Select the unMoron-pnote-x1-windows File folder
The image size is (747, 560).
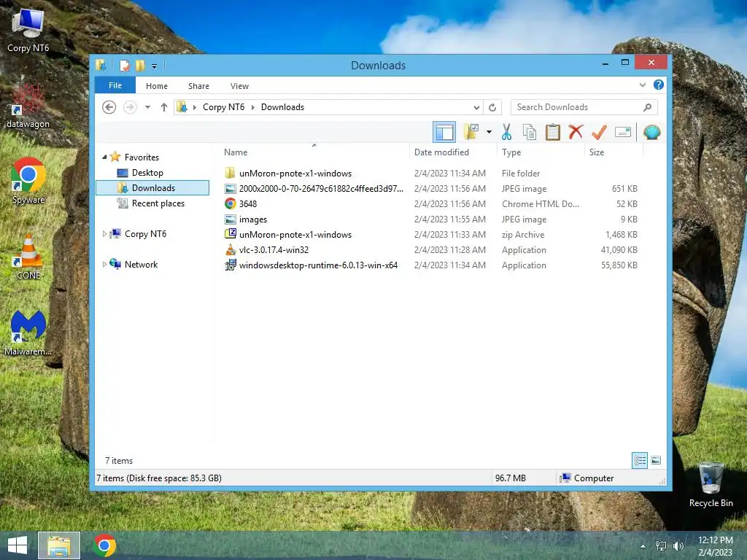click(431, 174)
